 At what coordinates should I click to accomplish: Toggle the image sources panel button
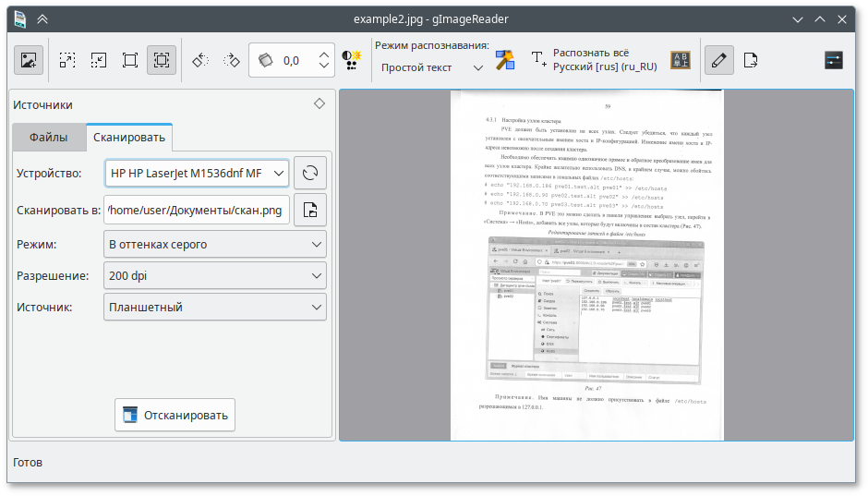tap(29, 60)
